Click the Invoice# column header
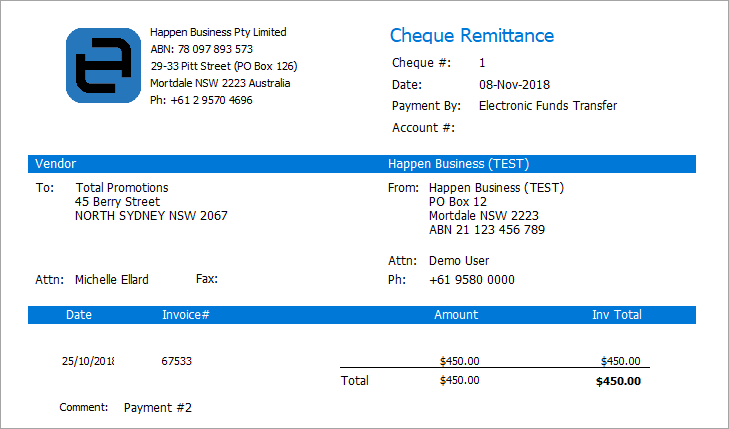Screen dimensions: 729x429 (185, 315)
